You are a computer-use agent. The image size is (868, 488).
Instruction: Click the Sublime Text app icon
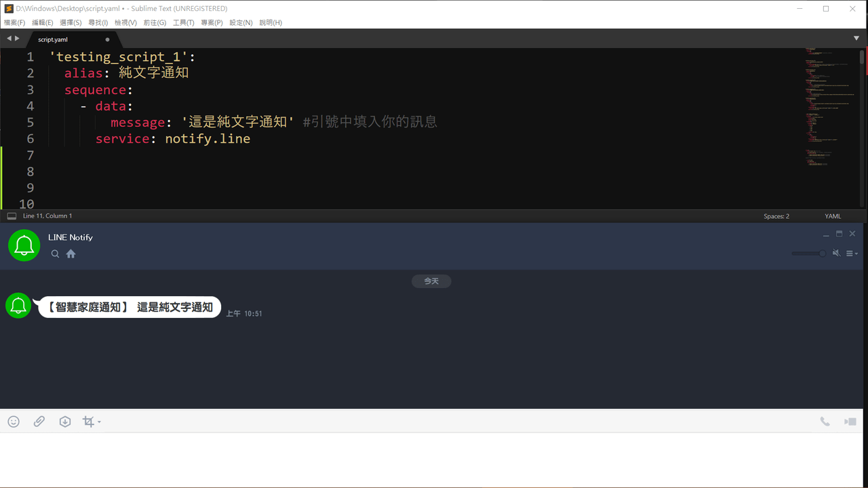point(9,9)
